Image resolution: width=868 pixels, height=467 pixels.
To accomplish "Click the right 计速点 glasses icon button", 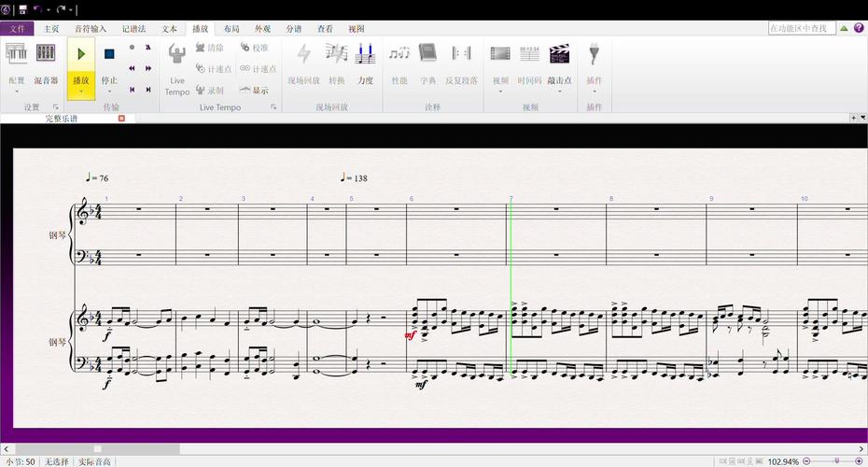I will click(x=258, y=69).
